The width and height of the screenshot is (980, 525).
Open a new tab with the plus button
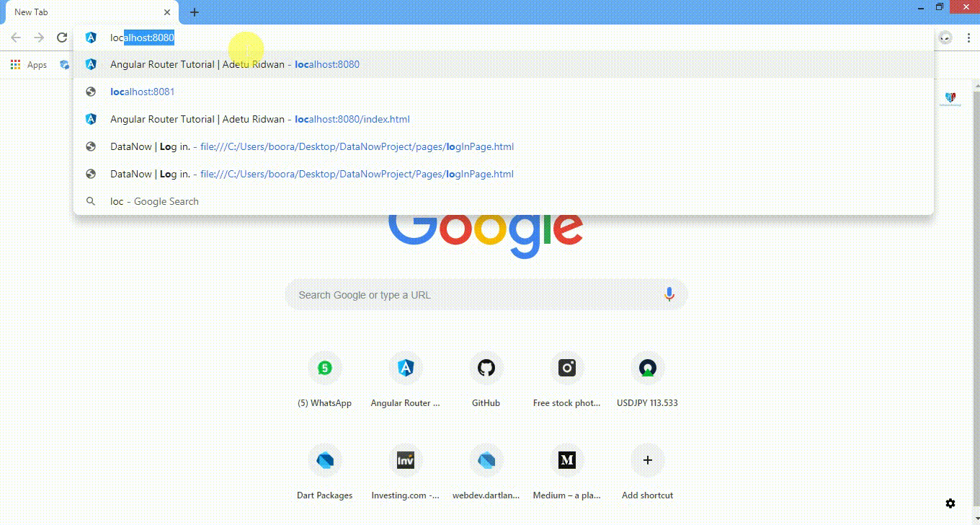195,12
